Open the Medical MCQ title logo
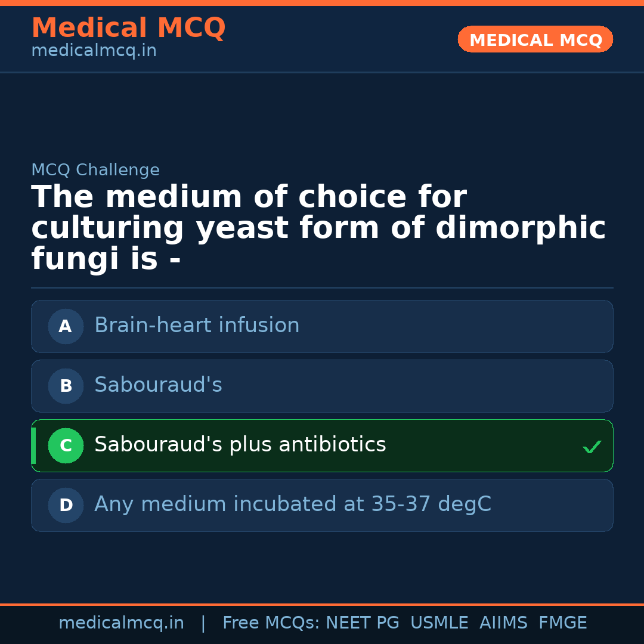644x644 pixels. pos(128,28)
